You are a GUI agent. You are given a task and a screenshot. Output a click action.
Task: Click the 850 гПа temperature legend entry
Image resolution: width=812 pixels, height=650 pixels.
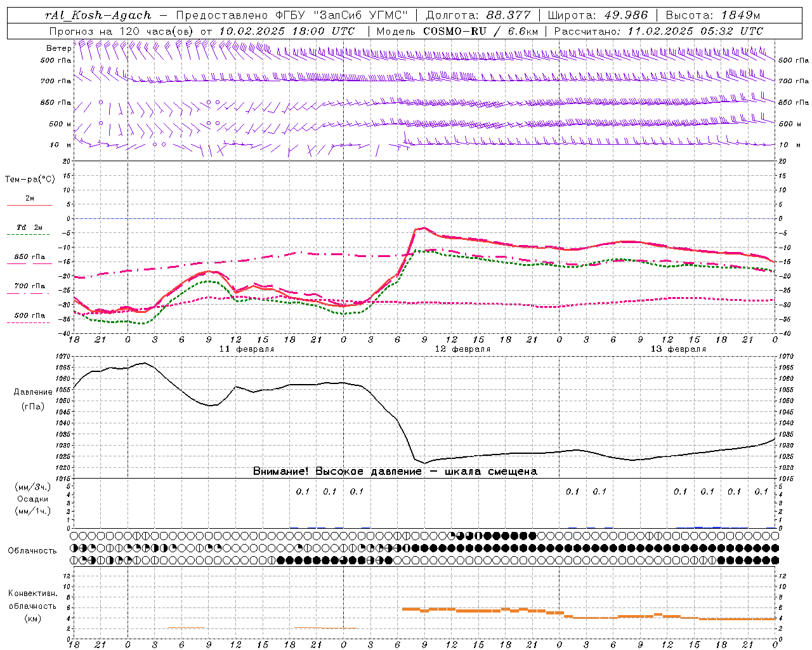point(30,257)
